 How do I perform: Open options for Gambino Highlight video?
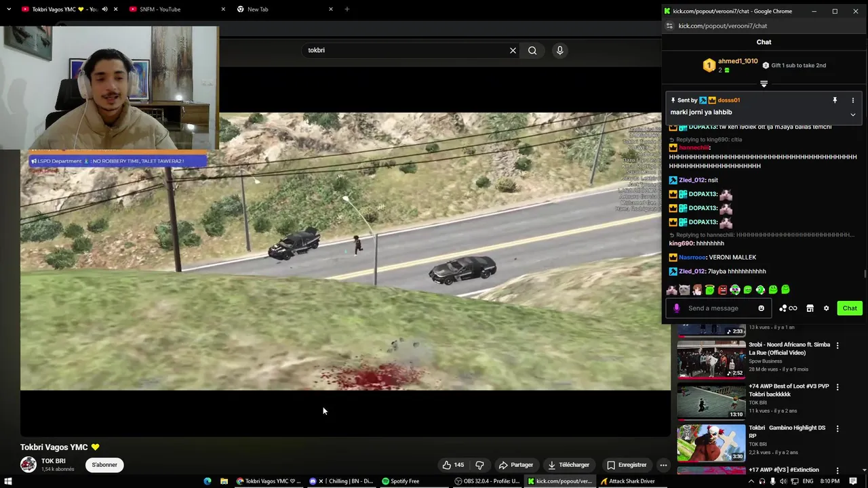coord(837,429)
